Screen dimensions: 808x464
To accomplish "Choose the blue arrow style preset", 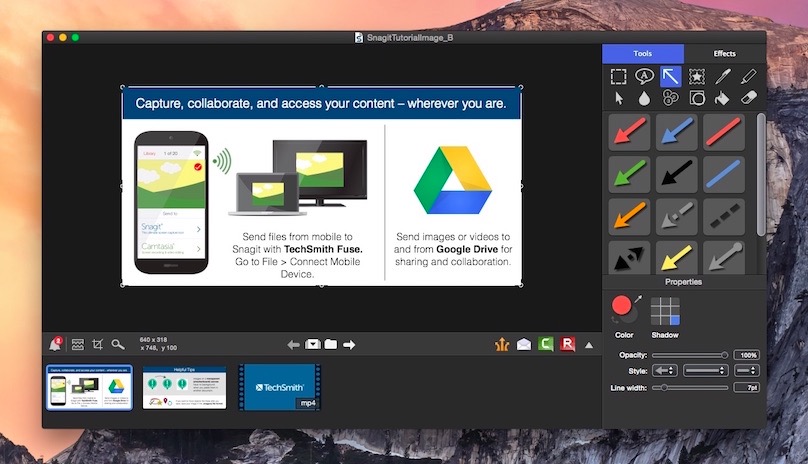I will 677,132.
